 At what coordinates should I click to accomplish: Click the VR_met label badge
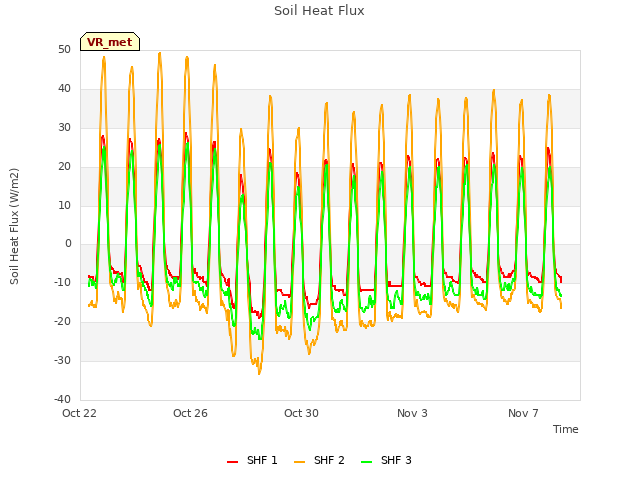pos(110,42)
